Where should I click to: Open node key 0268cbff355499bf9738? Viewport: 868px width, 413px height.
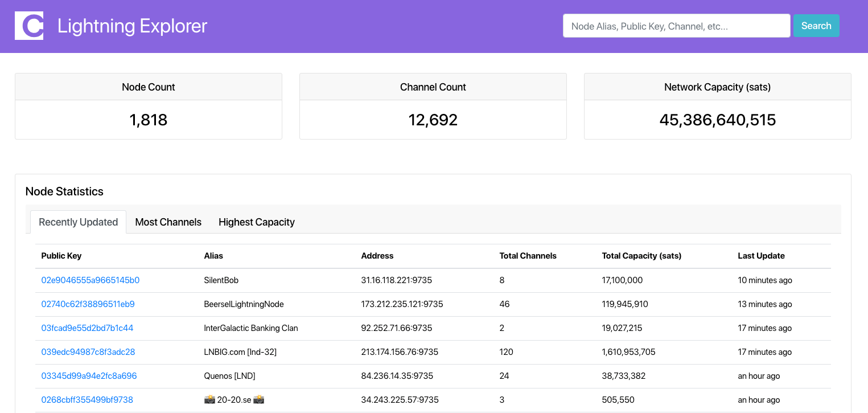pyautogui.click(x=87, y=400)
